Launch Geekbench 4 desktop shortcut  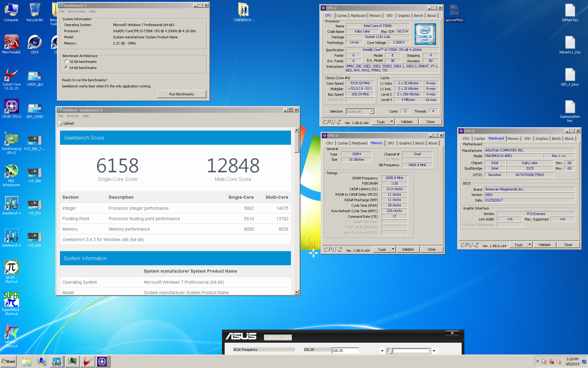11,238
